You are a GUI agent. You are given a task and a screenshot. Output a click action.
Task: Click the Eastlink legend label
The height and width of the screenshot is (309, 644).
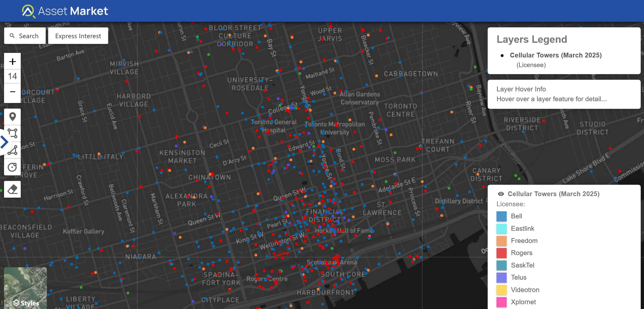pos(523,229)
